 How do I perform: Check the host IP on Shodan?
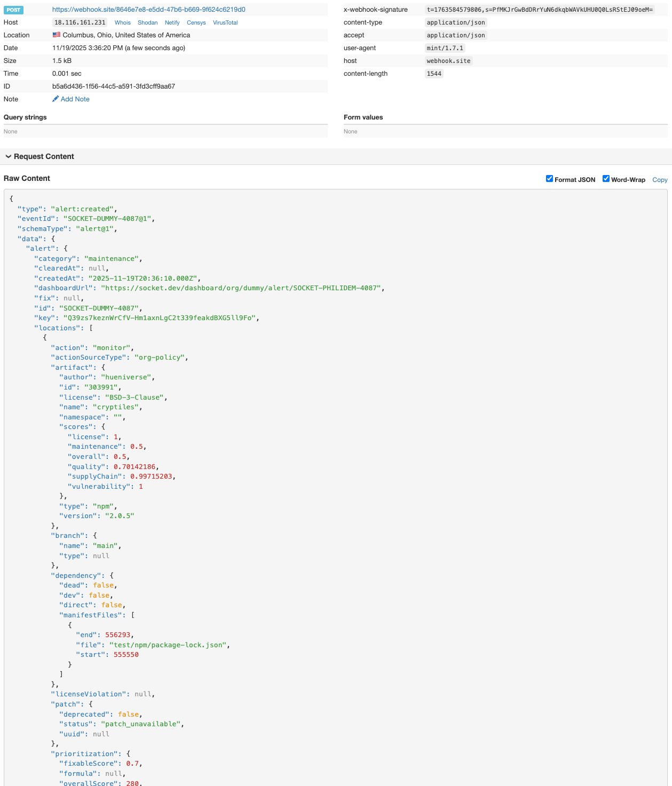(147, 22)
